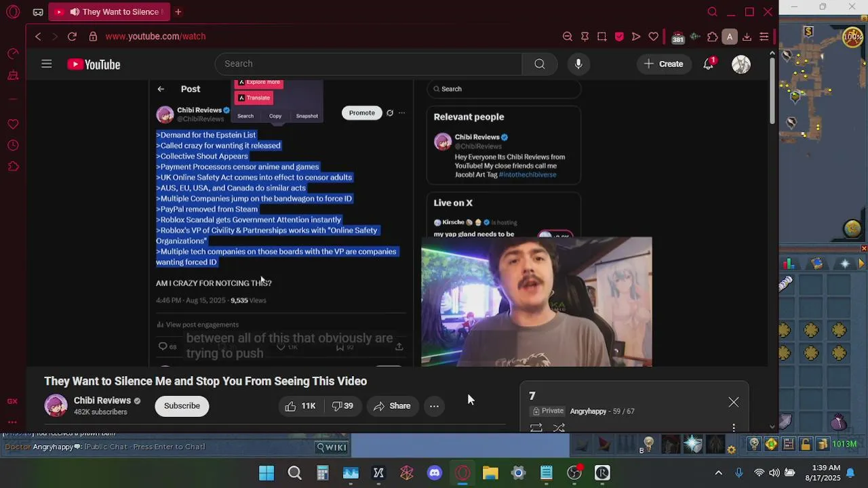
Task: Switch to They Want to Silence tab
Action: 109,12
